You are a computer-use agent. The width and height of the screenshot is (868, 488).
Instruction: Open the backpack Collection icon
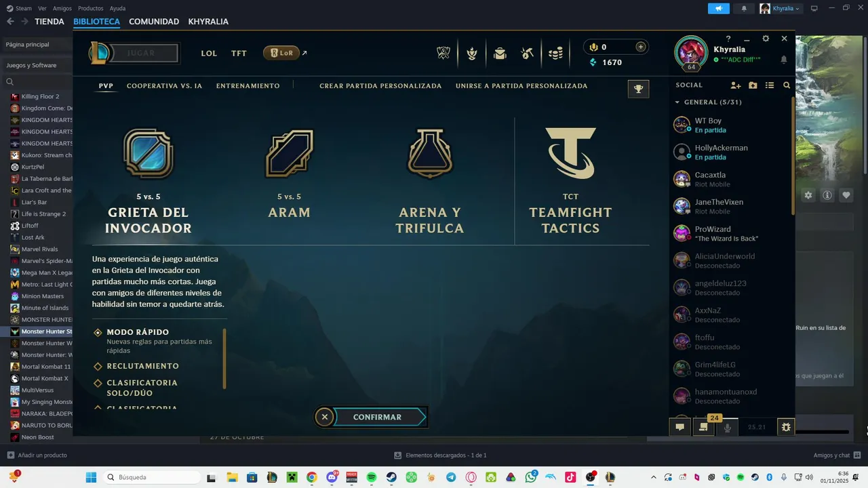tap(500, 53)
